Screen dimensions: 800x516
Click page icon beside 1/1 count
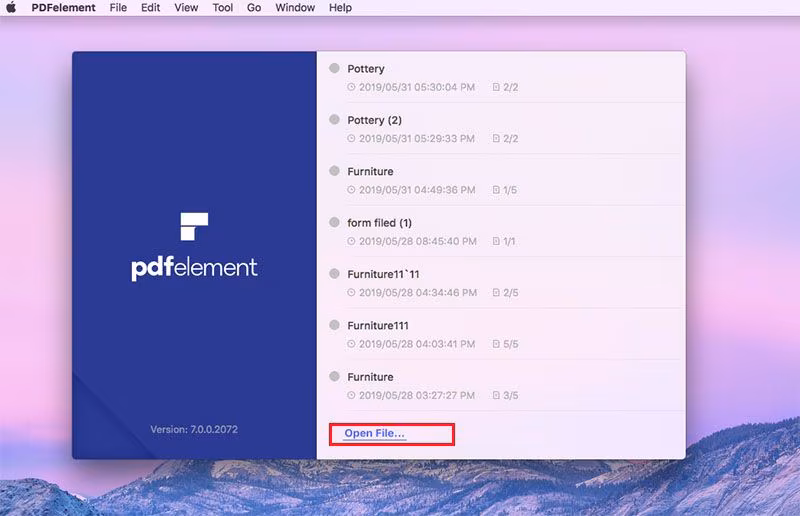pos(496,241)
